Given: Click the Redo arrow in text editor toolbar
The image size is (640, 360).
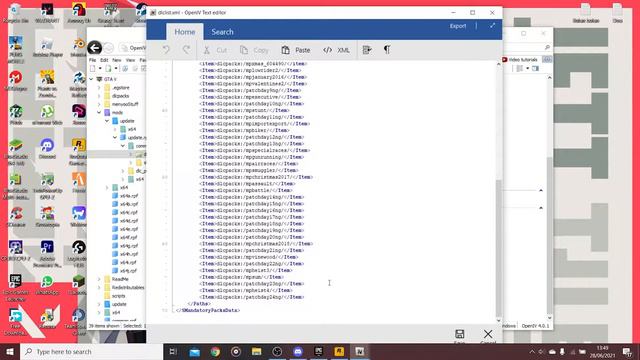Looking at the screenshot, I should 186,50.
